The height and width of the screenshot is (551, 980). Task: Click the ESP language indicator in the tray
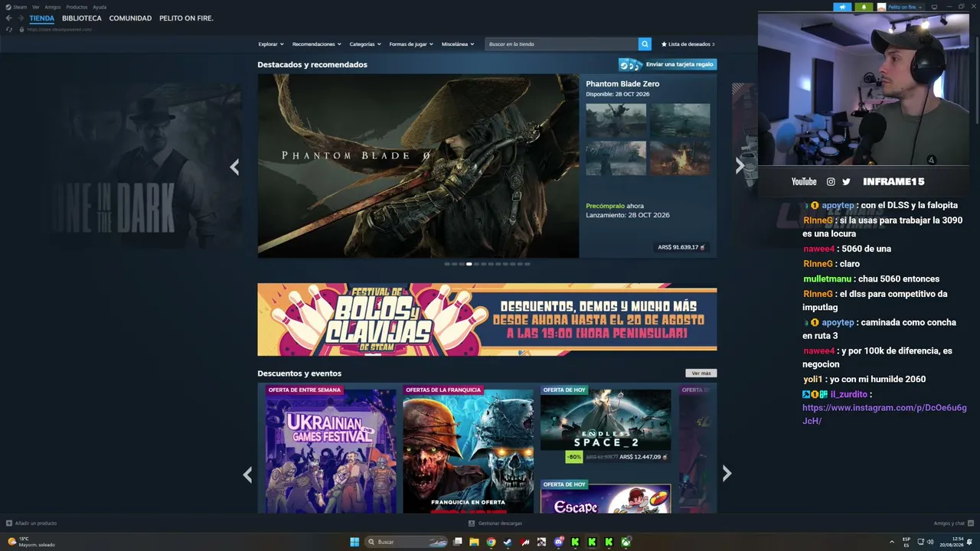click(906, 542)
